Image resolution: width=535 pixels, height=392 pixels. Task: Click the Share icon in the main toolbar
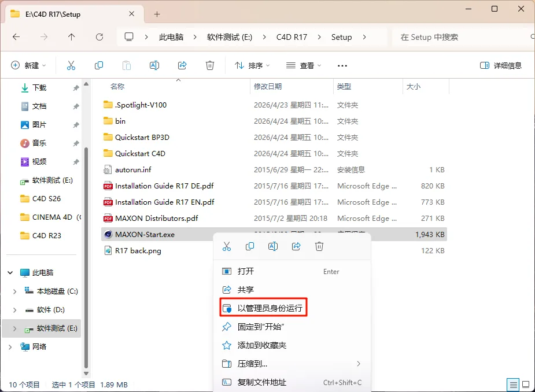point(182,65)
